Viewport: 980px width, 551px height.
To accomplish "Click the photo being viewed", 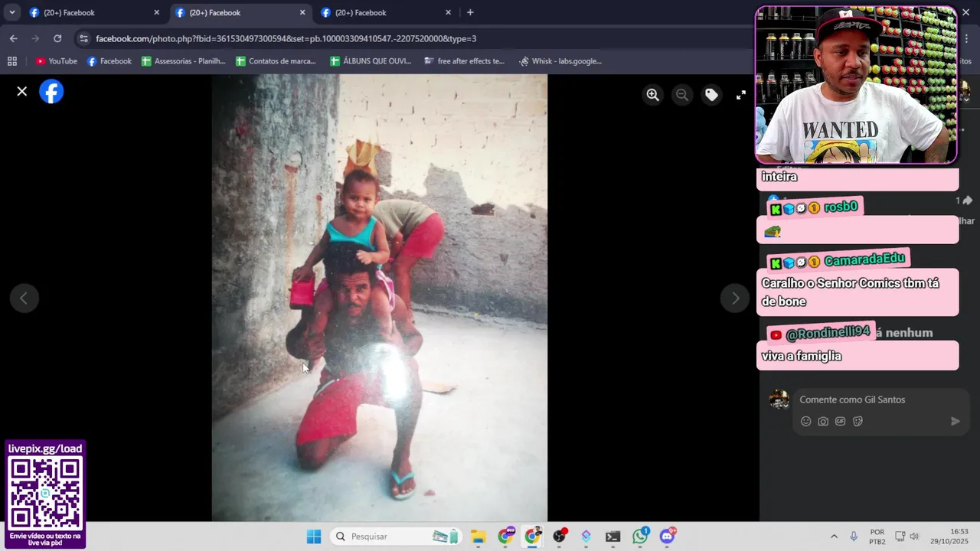I will point(380,298).
